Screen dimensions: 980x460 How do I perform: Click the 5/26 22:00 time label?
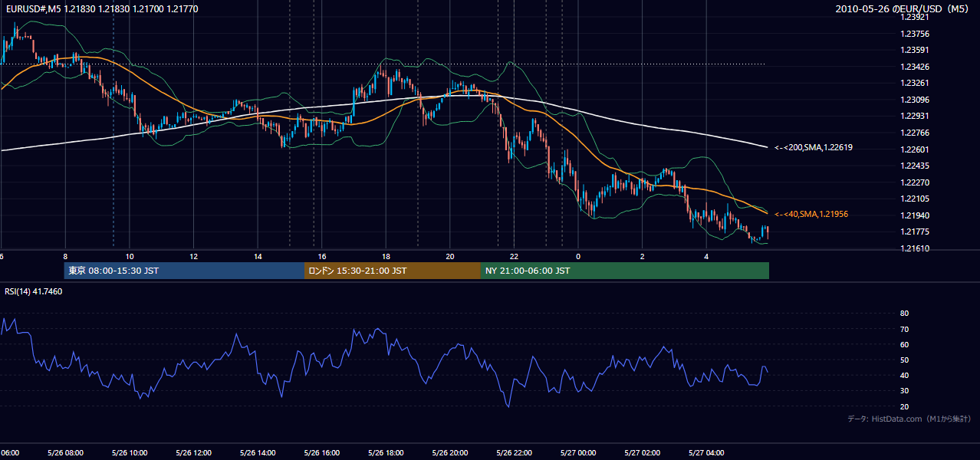[514, 452]
